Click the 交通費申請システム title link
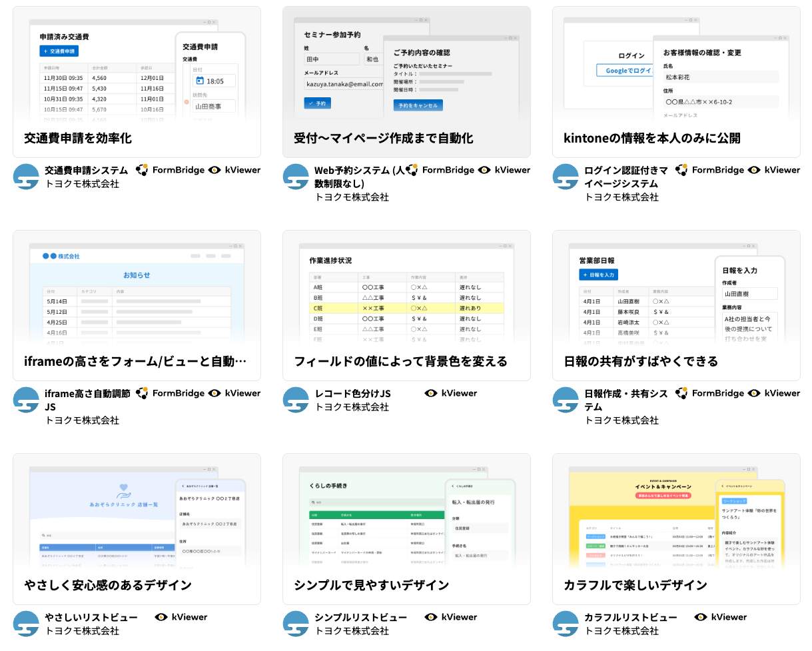Screen dimensions: 812x651 click(86, 170)
